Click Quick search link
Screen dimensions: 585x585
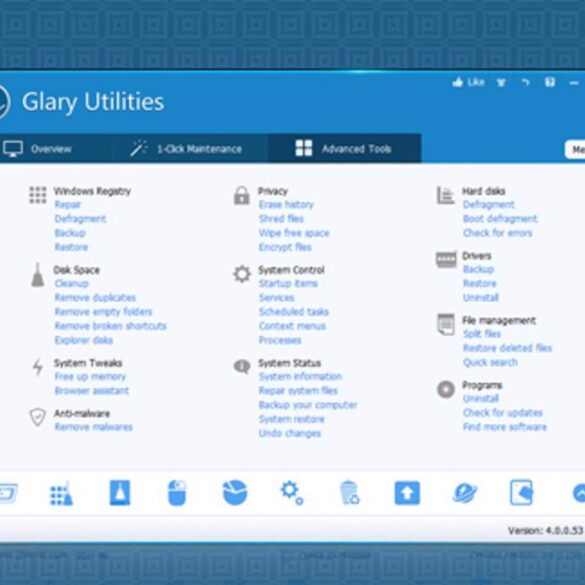(490, 362)
